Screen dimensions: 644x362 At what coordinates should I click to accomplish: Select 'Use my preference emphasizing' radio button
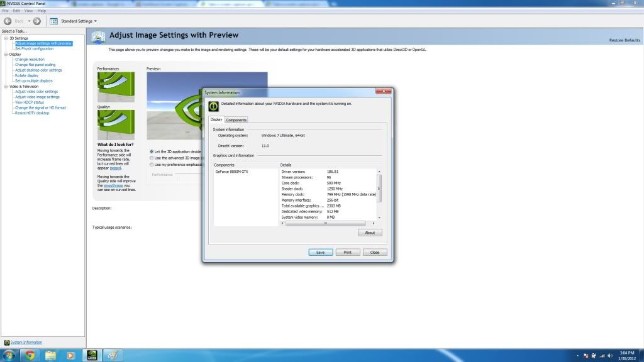click(x=152, y=165)
